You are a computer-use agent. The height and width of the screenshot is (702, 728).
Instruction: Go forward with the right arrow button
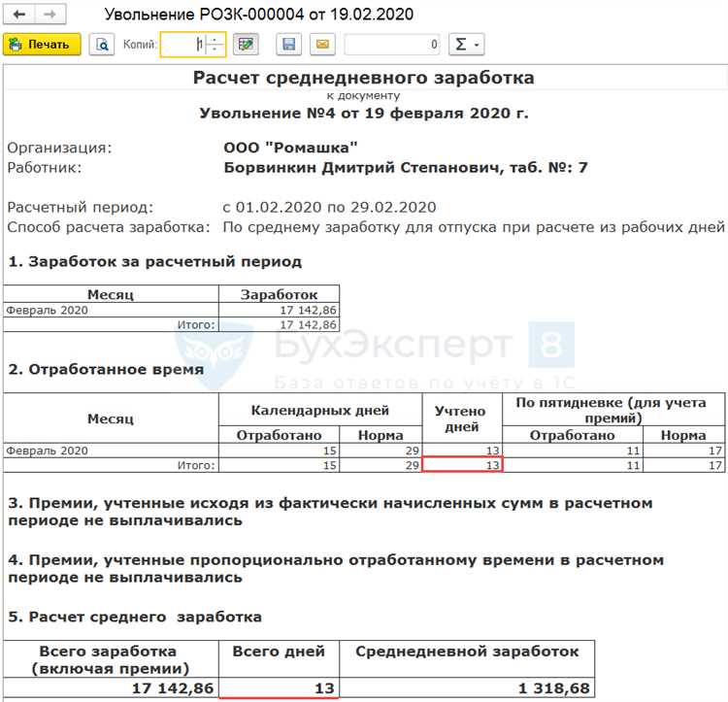(50, 14)
